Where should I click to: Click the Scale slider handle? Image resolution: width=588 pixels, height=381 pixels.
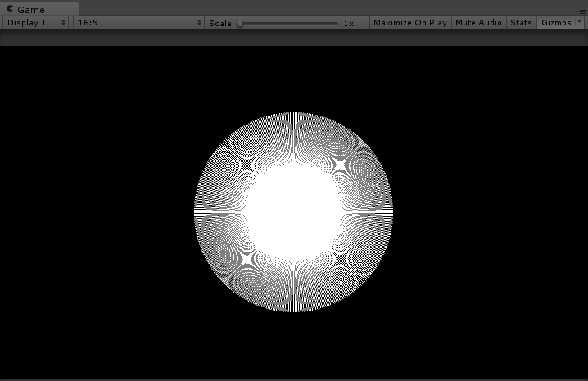pyautogui.click(x=240, y=24)
